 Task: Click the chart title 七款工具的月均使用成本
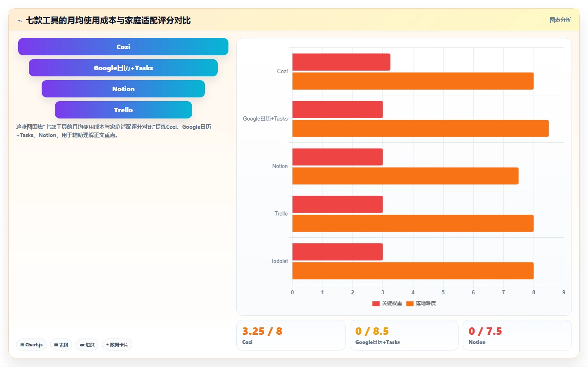pos(108,20)
